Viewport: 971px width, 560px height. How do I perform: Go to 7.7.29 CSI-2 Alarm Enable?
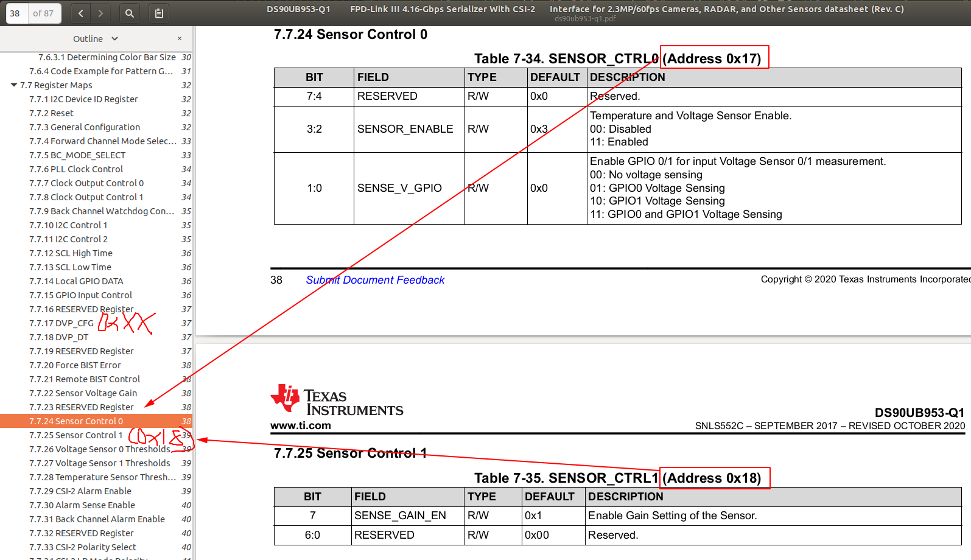(x=80, y=491)
